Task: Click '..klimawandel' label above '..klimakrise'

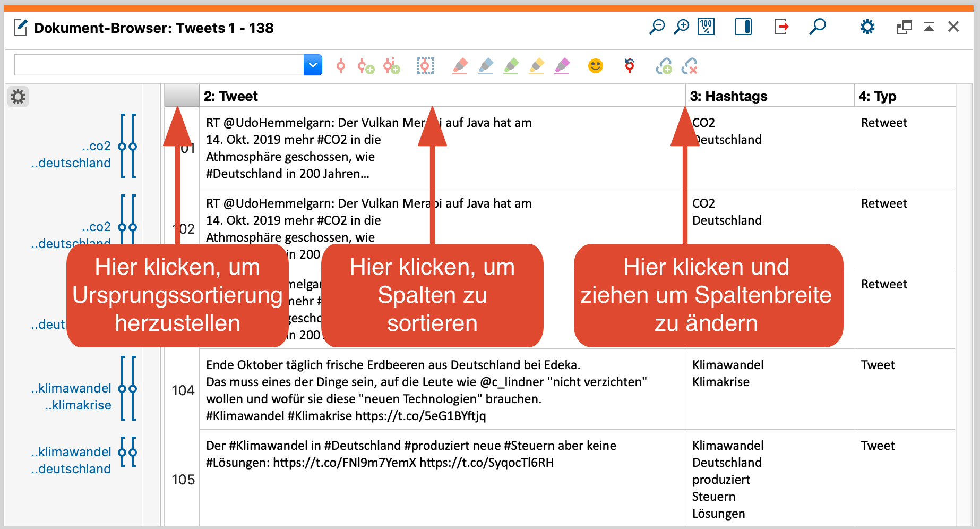Action: 71,388
